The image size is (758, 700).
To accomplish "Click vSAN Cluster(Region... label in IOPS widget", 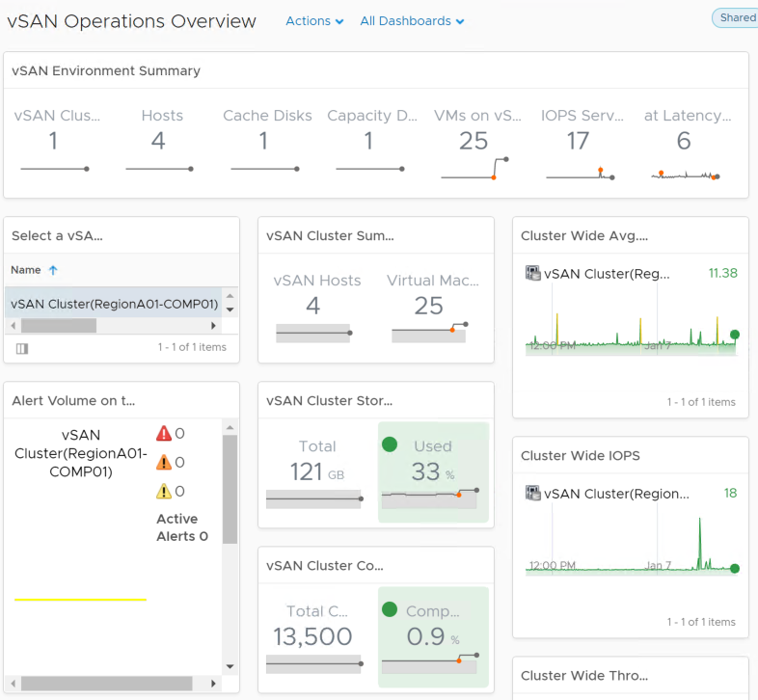I will 616,494.
